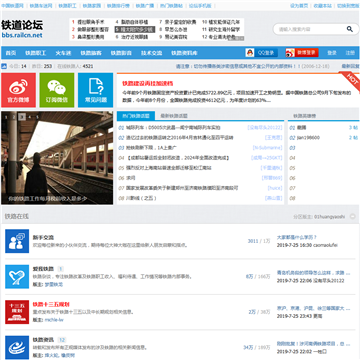
Task: Open author link [huice]
Action: pyautogui.click(x=275, y=188)
